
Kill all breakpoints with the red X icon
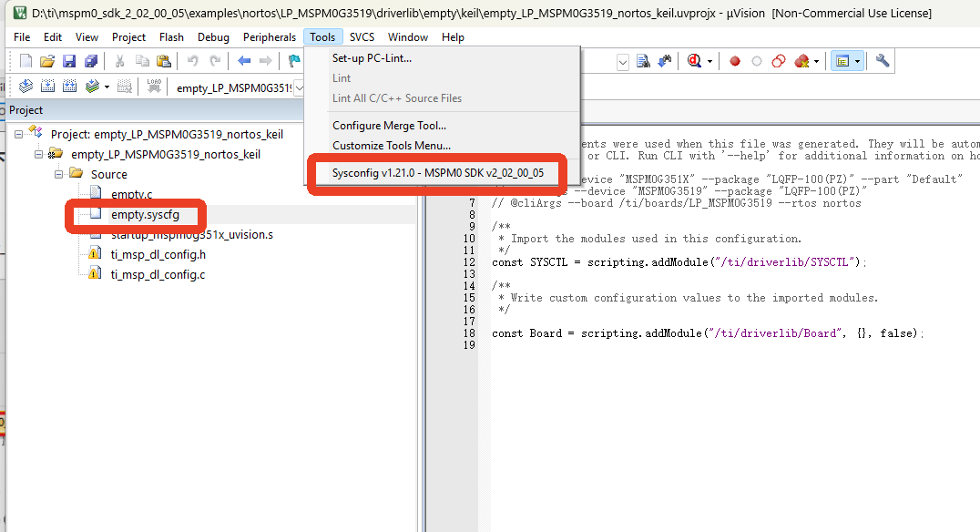(x=801, y=61)
